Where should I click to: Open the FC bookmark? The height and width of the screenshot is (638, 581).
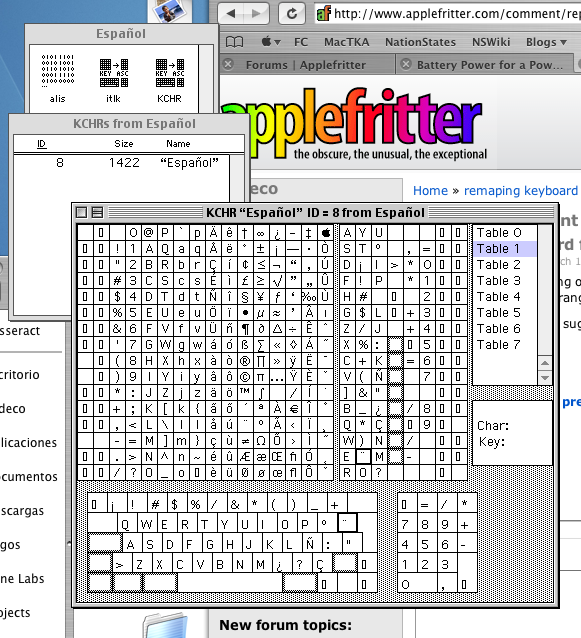pyautogui.click(x=301, y=42)
